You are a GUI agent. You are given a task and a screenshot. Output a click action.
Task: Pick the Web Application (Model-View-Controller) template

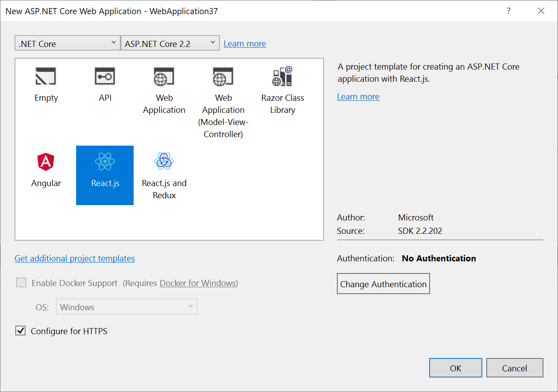(x=223, y=76)
